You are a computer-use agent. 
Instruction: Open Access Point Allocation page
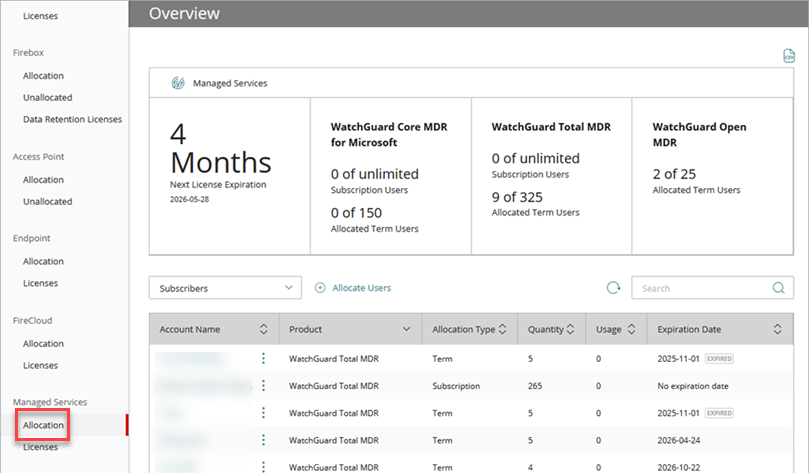click(x=43, y=180)
